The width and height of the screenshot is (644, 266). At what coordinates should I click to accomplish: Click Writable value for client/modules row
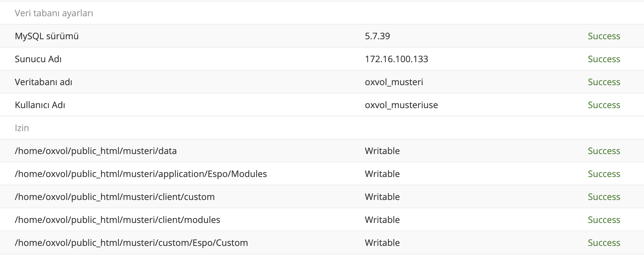click(x=382, y=220)
